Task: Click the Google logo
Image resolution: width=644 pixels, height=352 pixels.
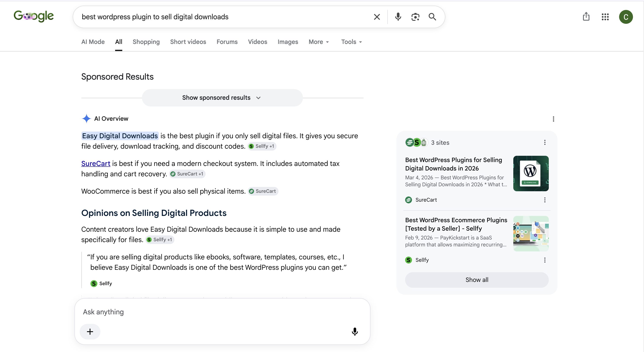Action: [x=34, y=16]
